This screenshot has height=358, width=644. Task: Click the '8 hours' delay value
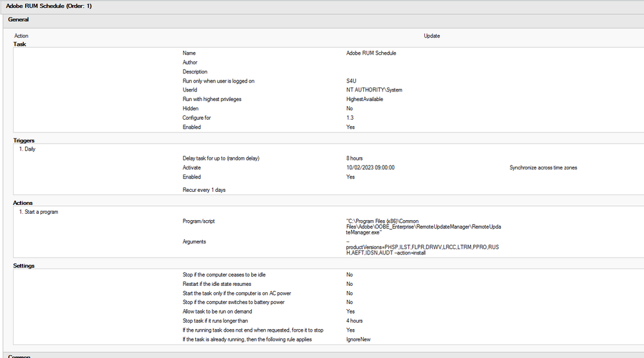[354, 158]
